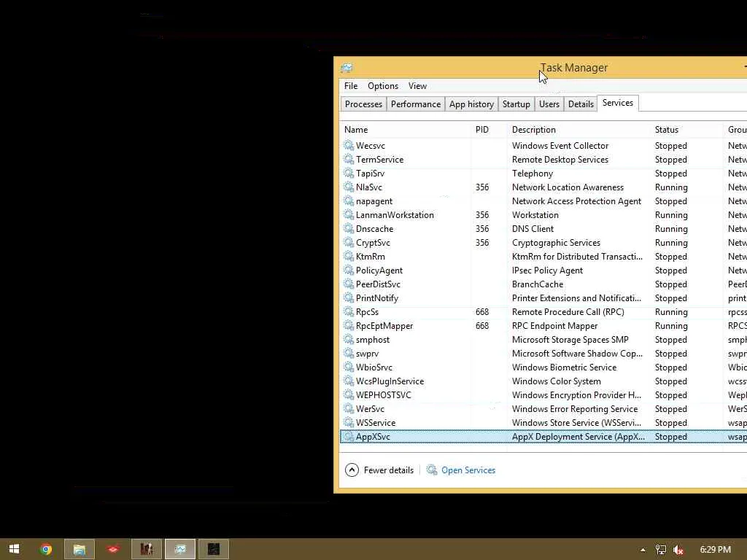This screenshot has height=560, width=747.
Task: Click the CryptSvc service gear icon
Action: 349,242
